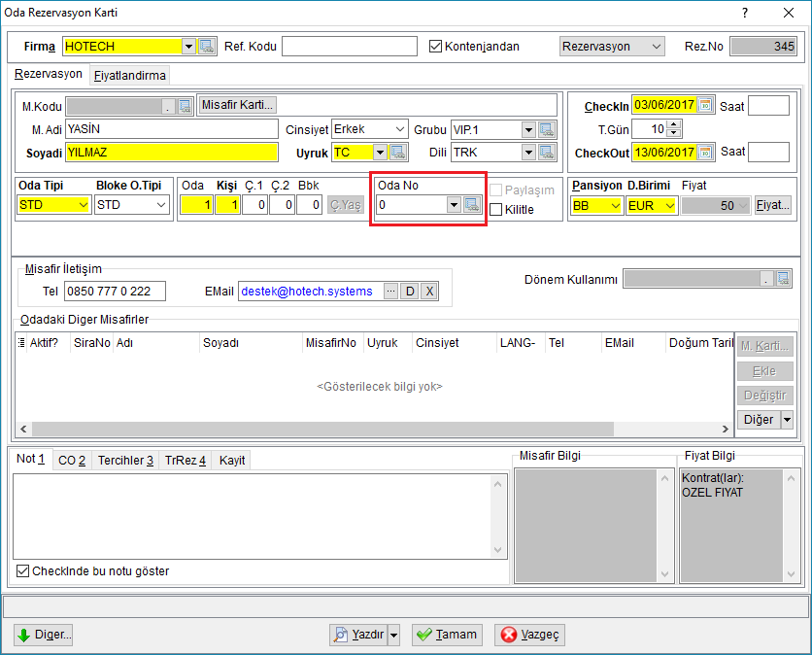Open the M.Kodu guest code lookup icon

tap(185, 106)
